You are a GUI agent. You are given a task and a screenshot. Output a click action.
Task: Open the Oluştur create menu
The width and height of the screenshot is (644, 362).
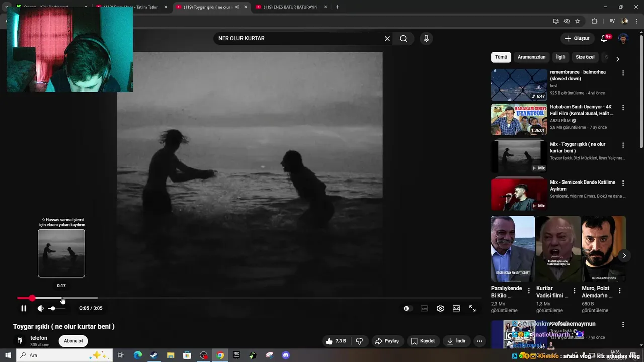point(577,38)
